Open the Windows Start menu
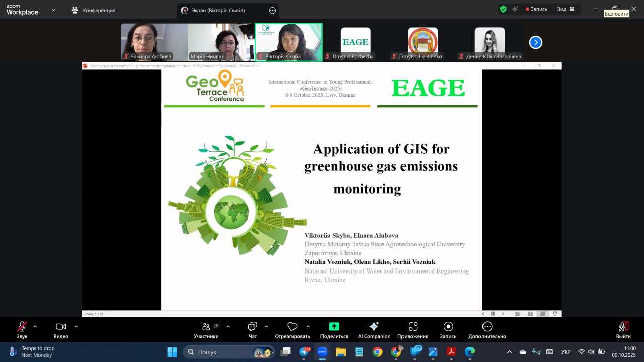This screenshot has width=644, height=362. click(172, 352)
